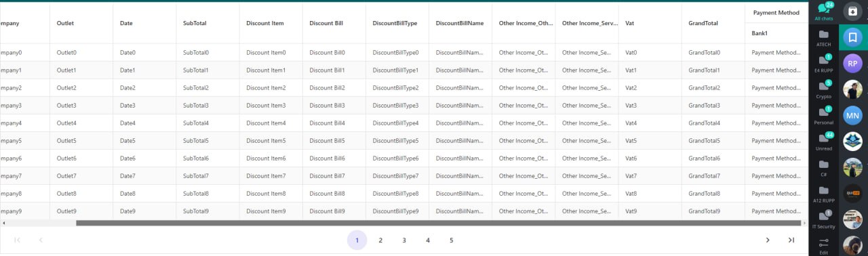Open the Unread chat folder
Viewport: 868px width, 256px height.
click(823, 142)
